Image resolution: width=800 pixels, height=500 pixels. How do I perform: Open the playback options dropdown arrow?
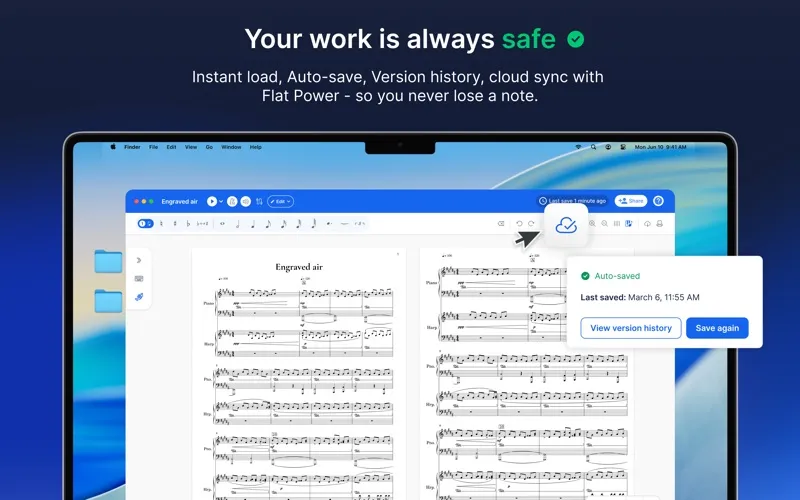221,202
